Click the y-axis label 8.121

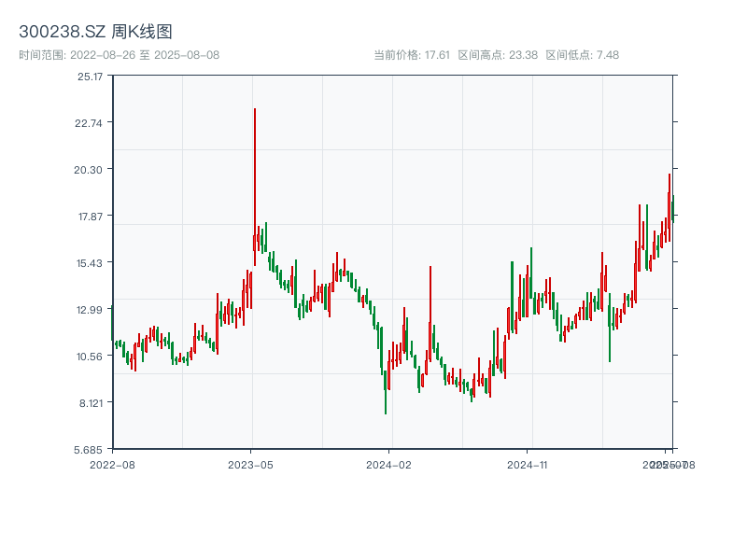click(91, 403)
